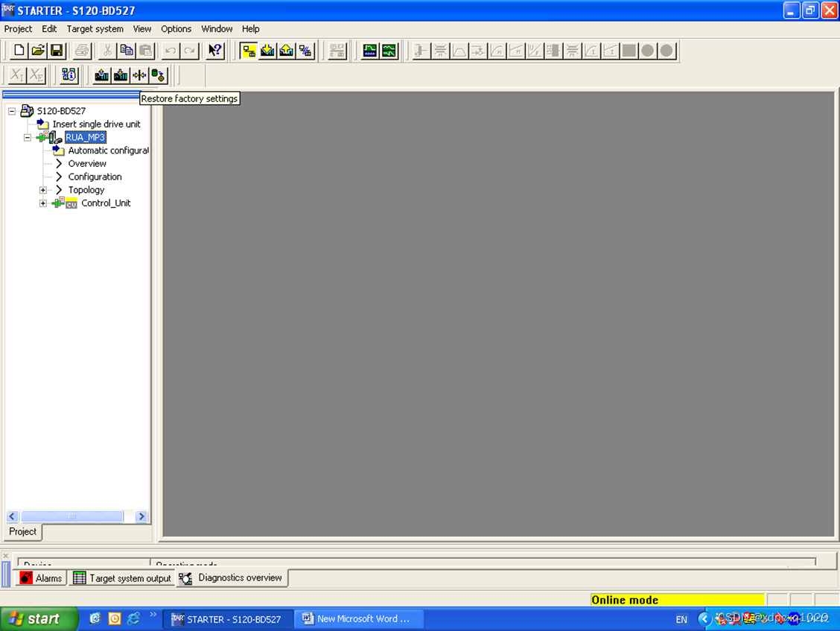Switch to New Microsoft Word taskbar window
The height and width of the screenshot is (631, 840).
[x=360, y=618]
